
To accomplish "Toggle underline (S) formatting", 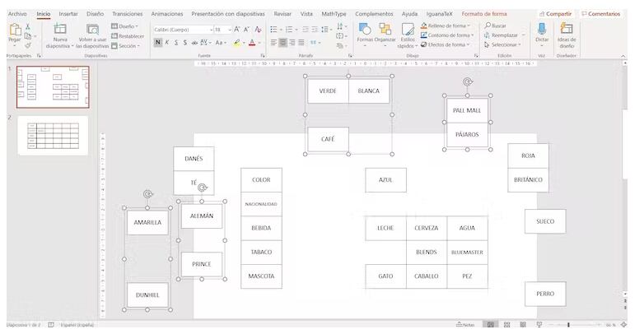I will (175, 43).
